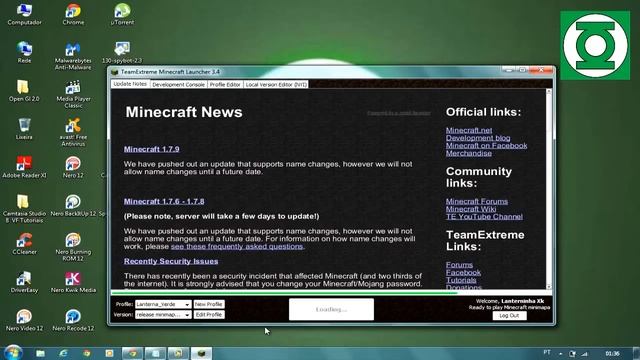Switch to the Update Notes tab
Viewport: 640px width, 360px height.
[130, 84]
